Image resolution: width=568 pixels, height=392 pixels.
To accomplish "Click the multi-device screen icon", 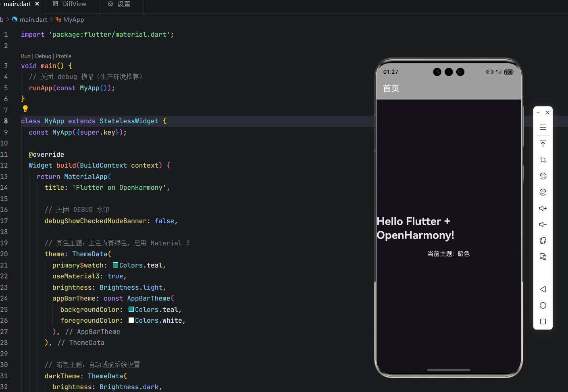I will [x=543, y=257].
